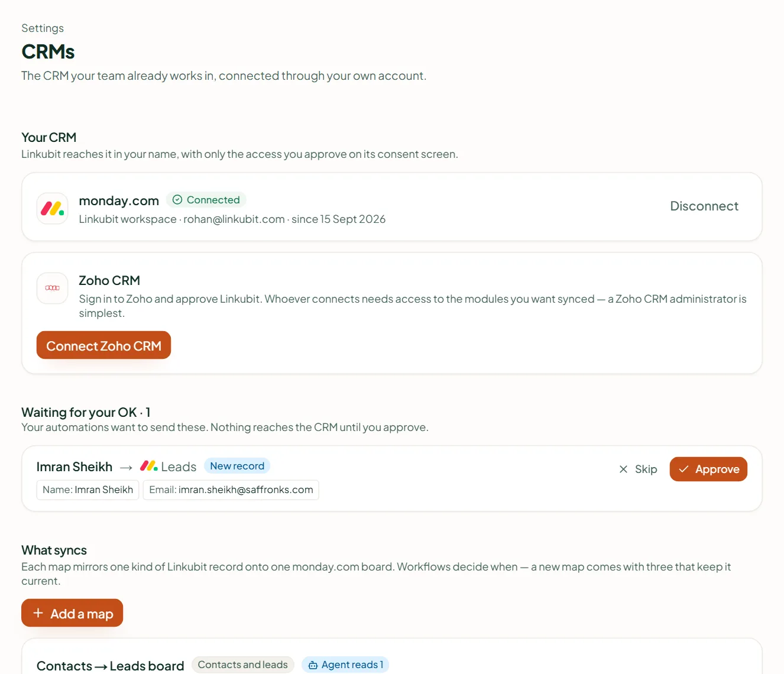Viewport: 784px width, 674px height.
Task: Approve the Imran Sheikh lead
Action: [x=708, y=469]
